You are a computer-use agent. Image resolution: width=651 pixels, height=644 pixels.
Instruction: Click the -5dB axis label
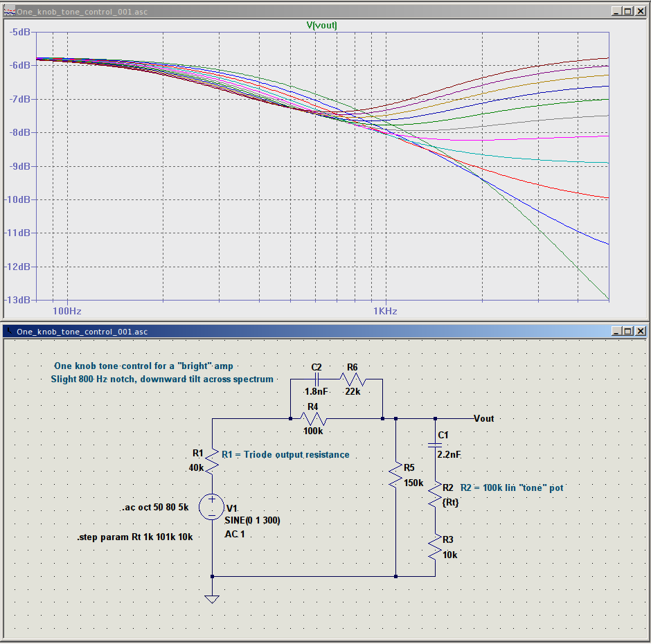pos(19,32)
